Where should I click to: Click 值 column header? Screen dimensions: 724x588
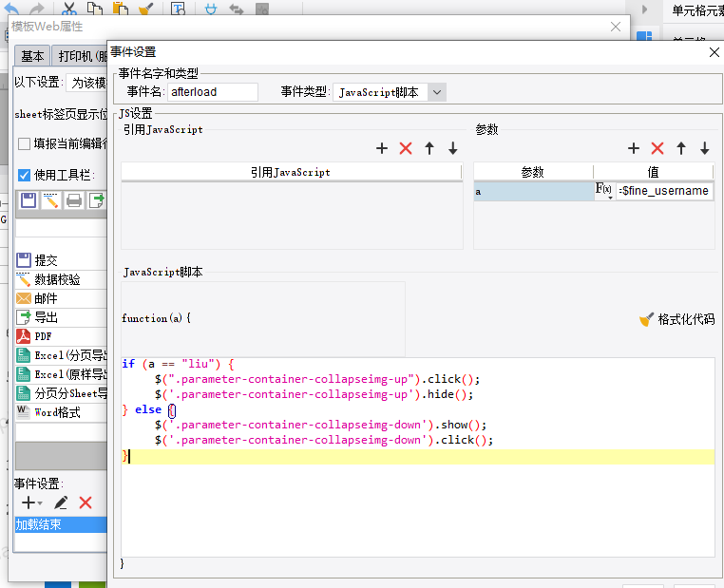[x=654, y=173]
